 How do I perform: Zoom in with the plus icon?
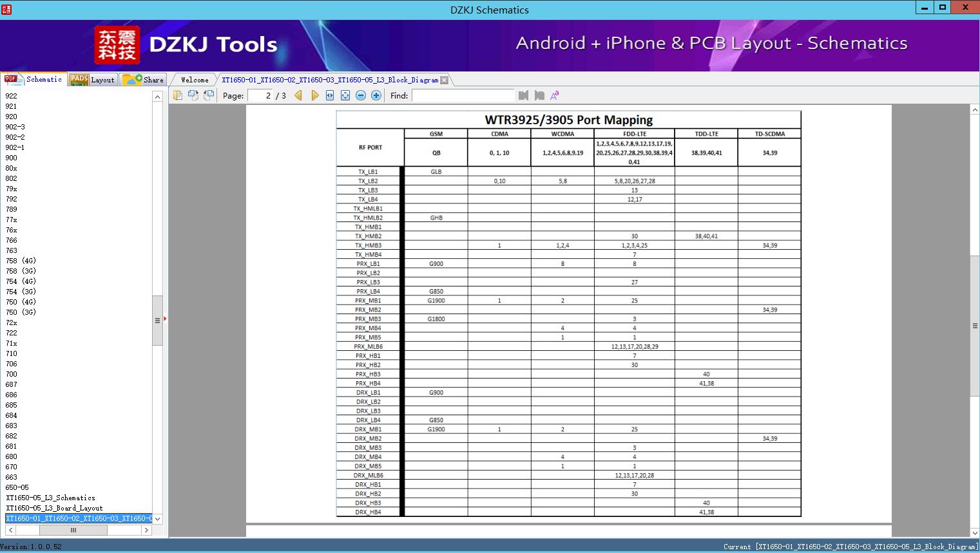pyautogui.click(x=376, y=95)
